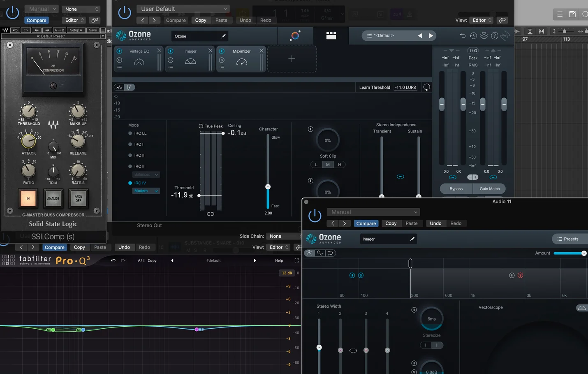Screen dimensions: 588x374
Task: Click Compare in SSLComp plugin header
Action: (x=37, y=20)
